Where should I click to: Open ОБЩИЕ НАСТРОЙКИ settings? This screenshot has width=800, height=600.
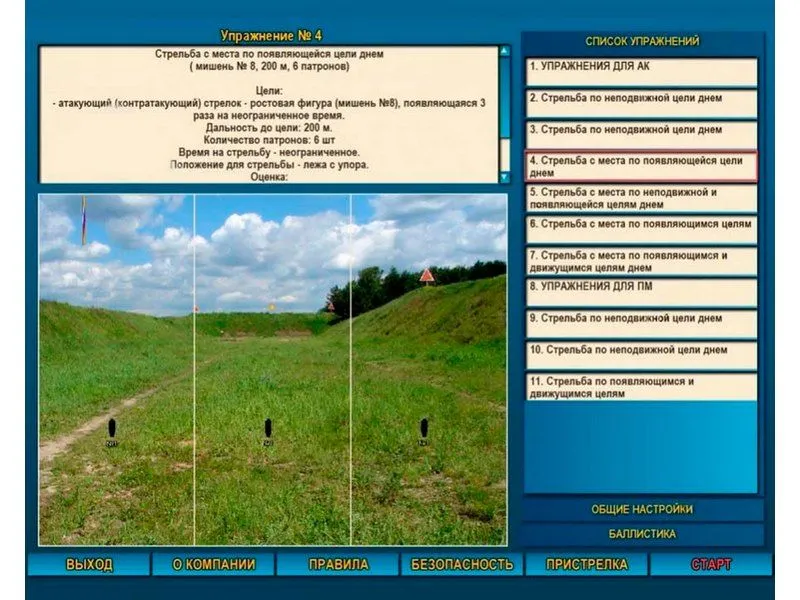[641, 509]
